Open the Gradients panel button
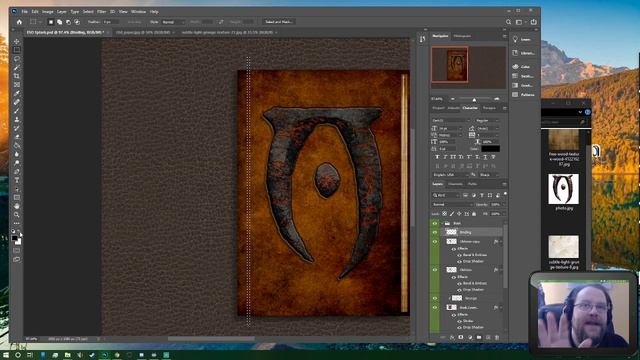The image size is (640, 360). (x=523, y=85)
